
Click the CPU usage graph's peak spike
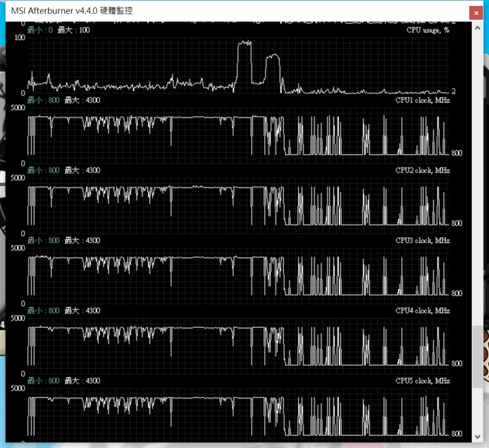(x=244, y=43)
